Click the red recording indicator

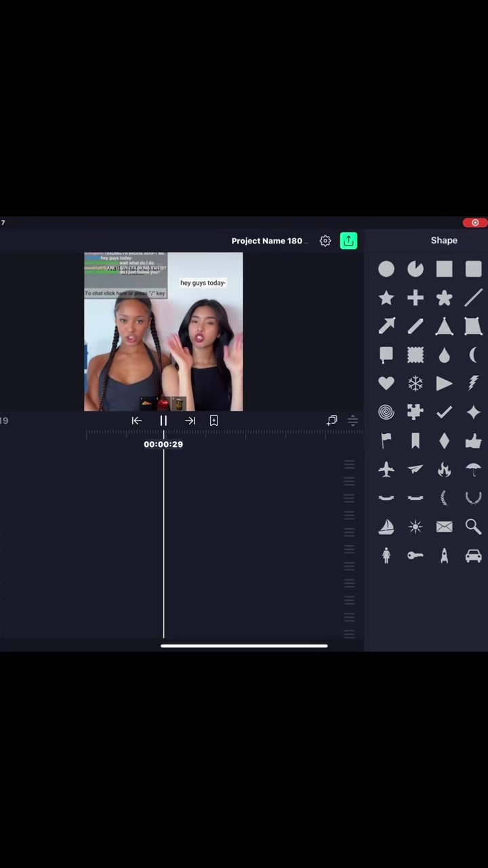click(x=474, y=222)
